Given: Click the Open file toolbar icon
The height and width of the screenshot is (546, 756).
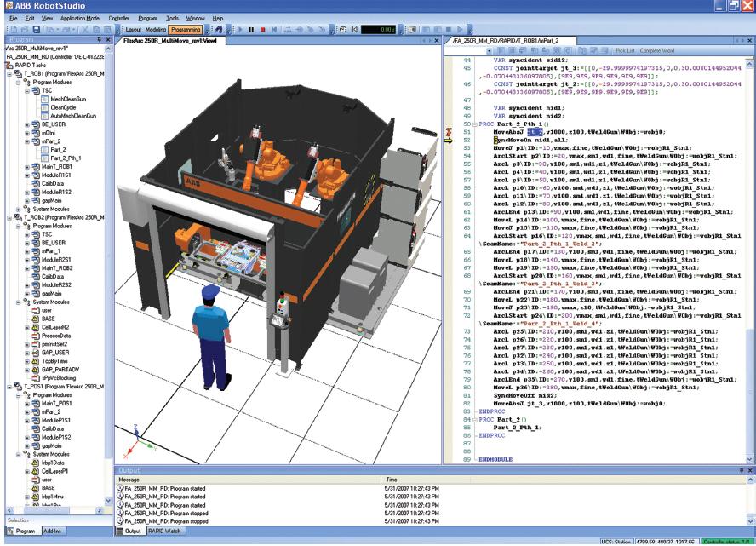Looking at the screenshot, I should [x=25, y=30].
